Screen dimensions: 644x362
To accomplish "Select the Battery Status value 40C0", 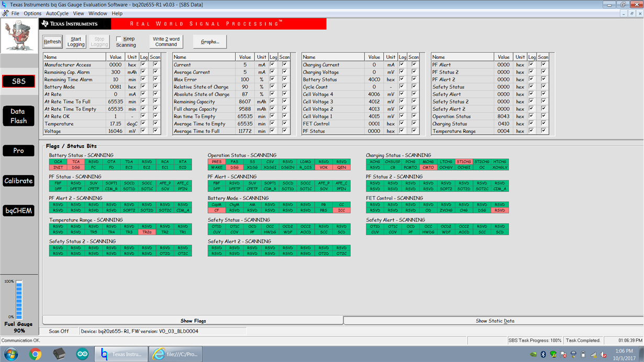I will [x=374, y=80].
